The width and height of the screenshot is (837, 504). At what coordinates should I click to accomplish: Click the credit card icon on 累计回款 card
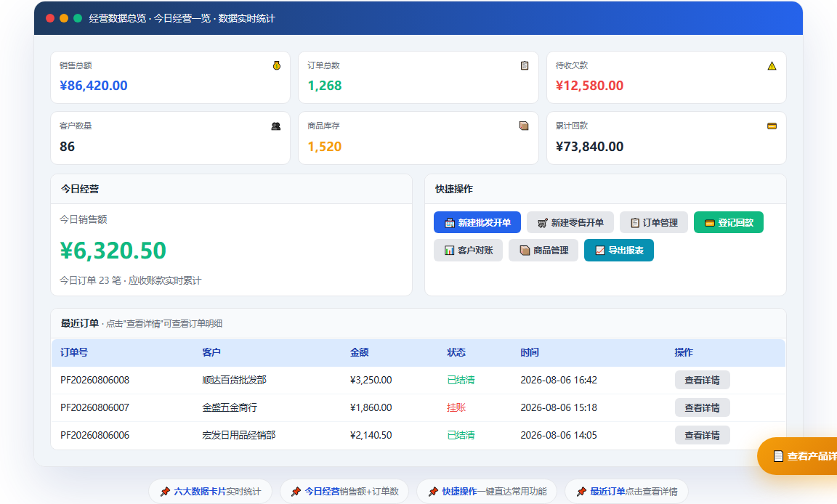(x=772, y=126)
